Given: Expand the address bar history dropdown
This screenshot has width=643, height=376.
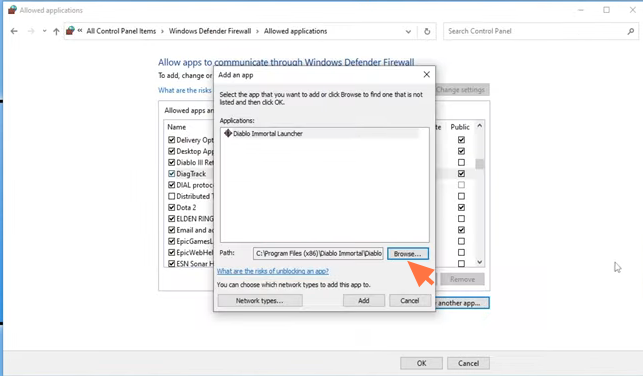Looking at the screenshot, I should pyautogui.click(x=408, y=32).
